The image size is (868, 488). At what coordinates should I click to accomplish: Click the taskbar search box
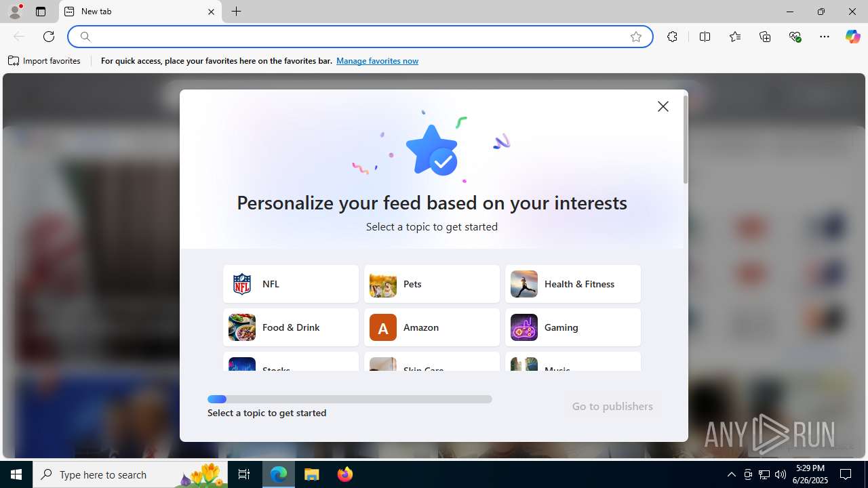130,474
